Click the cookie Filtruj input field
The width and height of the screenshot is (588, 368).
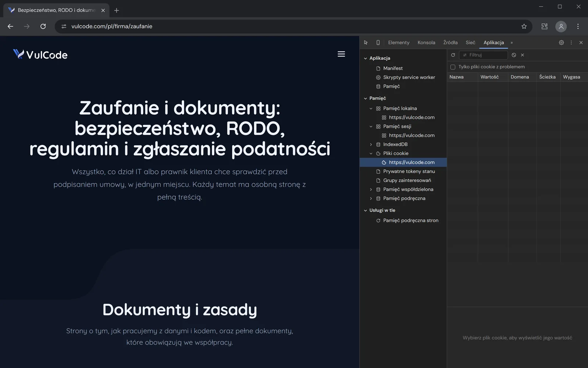pyautogui.click(x=483, y=55)
